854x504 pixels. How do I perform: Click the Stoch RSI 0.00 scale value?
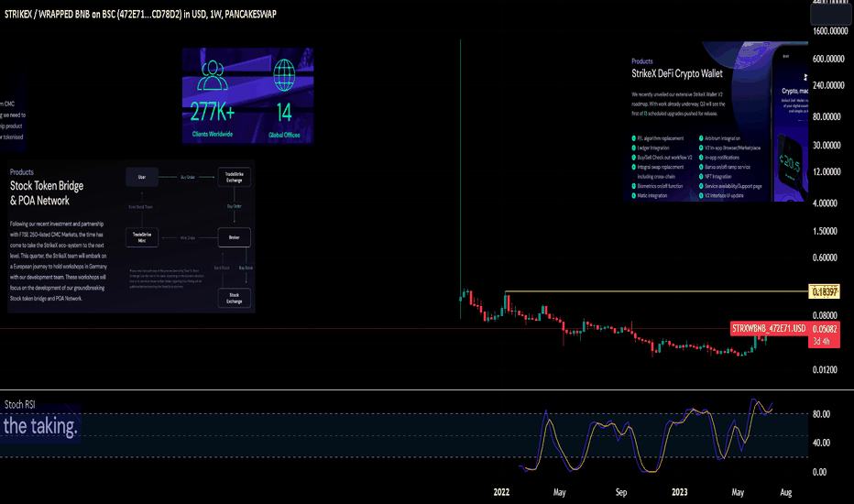tap(819, 472)
